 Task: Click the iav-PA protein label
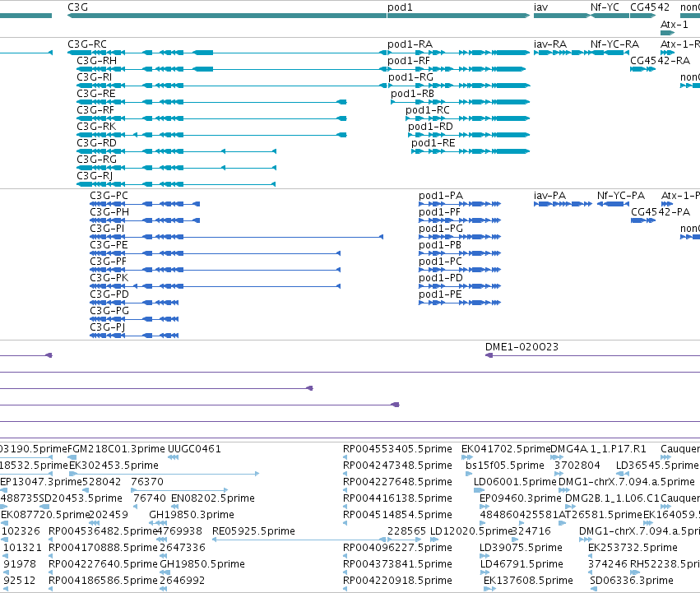coord(549,196)
